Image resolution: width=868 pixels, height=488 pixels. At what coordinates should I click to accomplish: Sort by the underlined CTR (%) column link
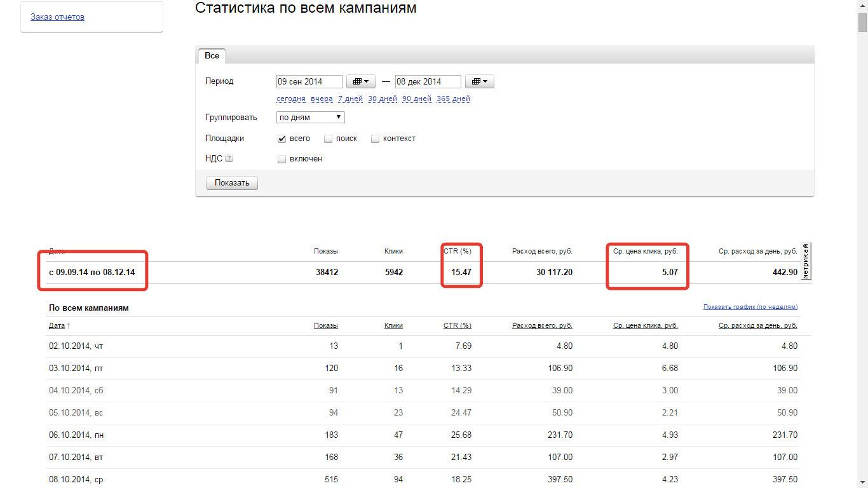458,325
